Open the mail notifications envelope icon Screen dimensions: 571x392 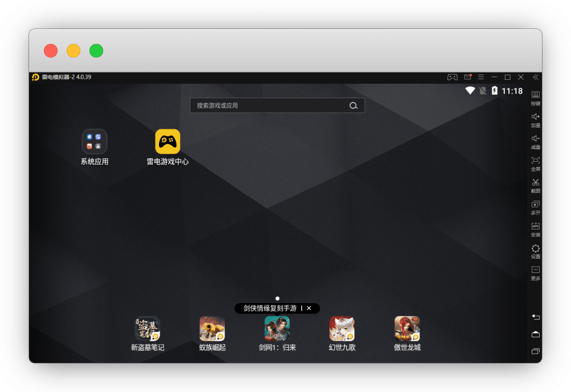coord(467,77)
